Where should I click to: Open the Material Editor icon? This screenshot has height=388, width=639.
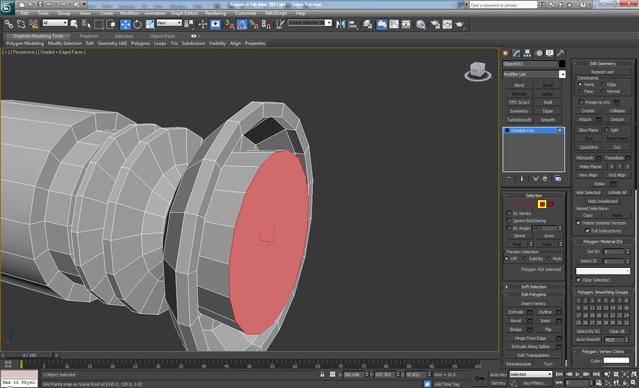[x=421, y=24]
